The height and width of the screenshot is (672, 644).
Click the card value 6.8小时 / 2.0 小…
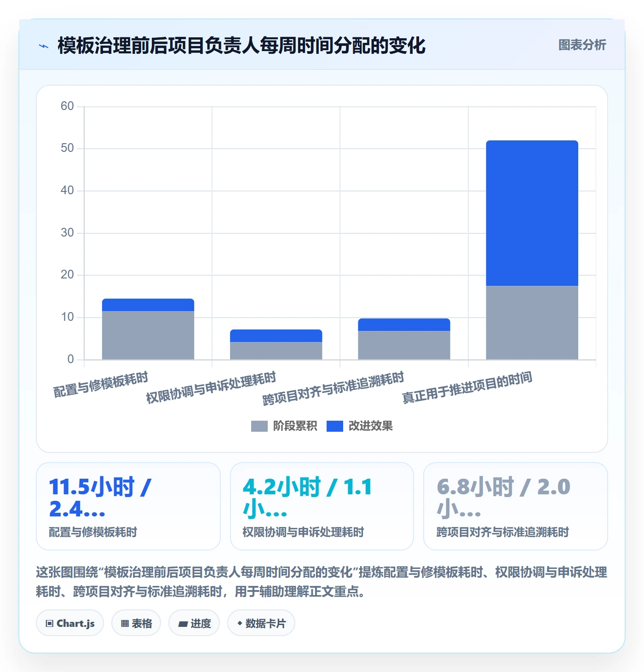[503, 498]
